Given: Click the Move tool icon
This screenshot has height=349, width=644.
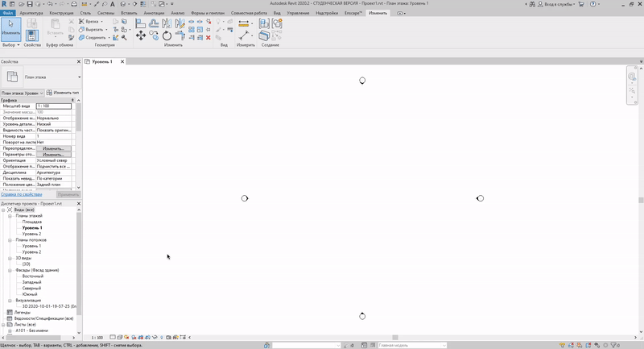Looking at the screenshot, I should click(x=142, y=36).
